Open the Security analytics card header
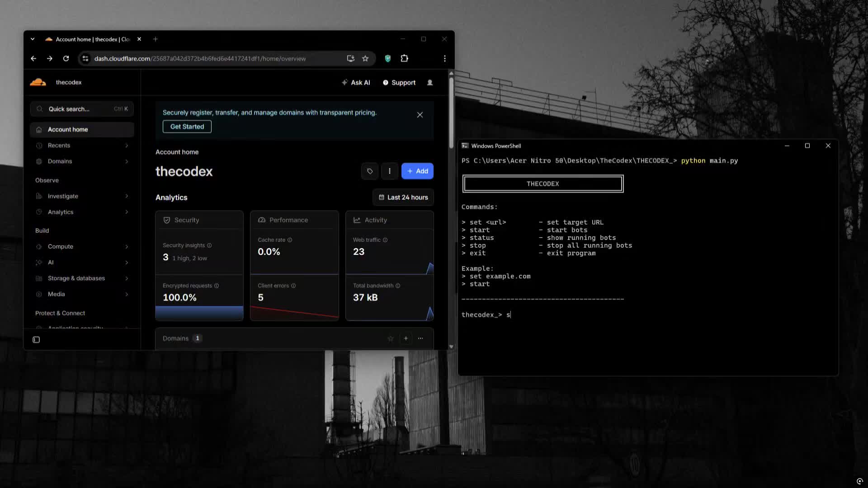The height and width of the screenshot is (488, 868). pos(199,220)
